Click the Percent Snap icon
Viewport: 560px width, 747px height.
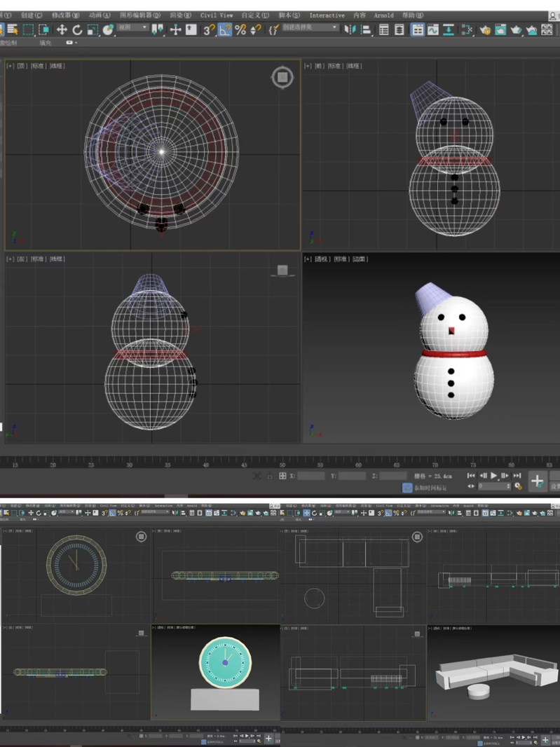(x=240, y=29)
